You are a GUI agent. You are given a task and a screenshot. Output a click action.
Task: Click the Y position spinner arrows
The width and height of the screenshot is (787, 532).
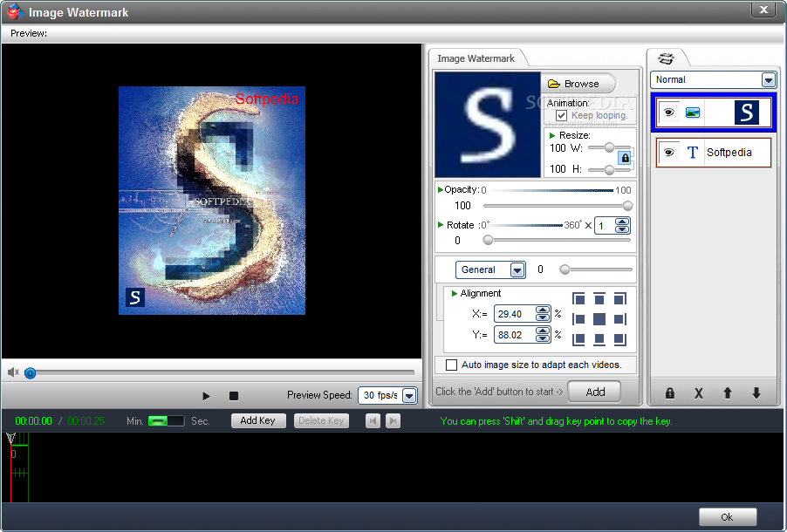point(542,334)
